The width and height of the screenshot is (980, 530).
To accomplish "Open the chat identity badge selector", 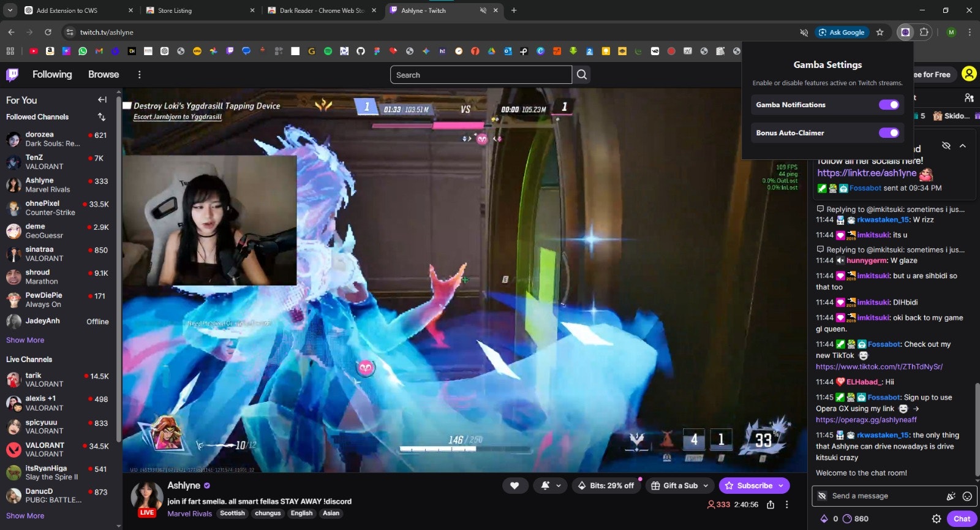I will tap(822, 496).
